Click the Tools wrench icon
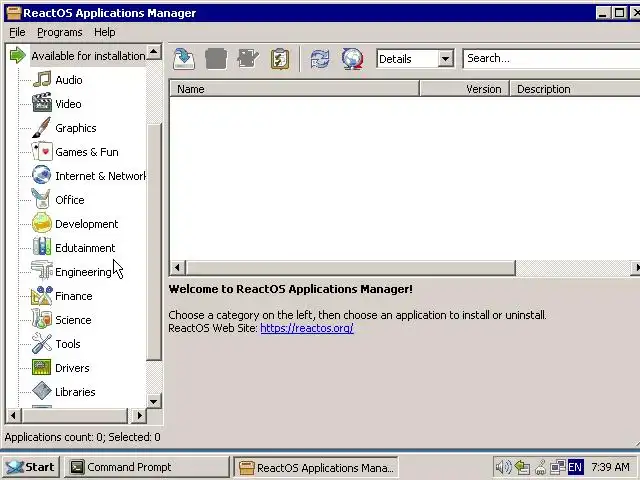640x480 pixels. [42, 344]
